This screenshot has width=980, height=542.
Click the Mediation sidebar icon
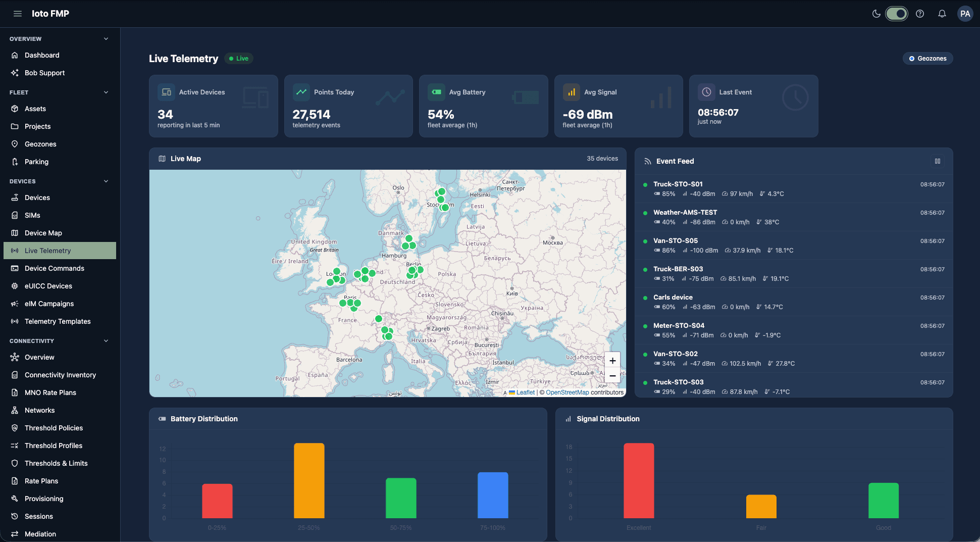click(15, 534)
